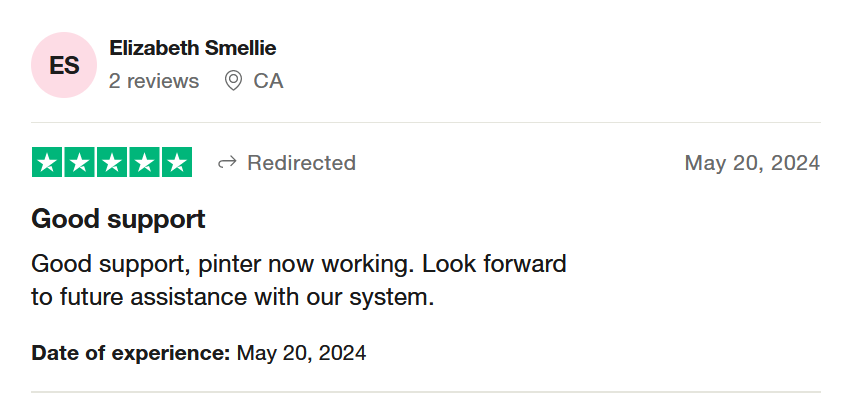Click the review date May 20, 2024 at top right
The height and width of the screenshot is (394, 853).
752,163
